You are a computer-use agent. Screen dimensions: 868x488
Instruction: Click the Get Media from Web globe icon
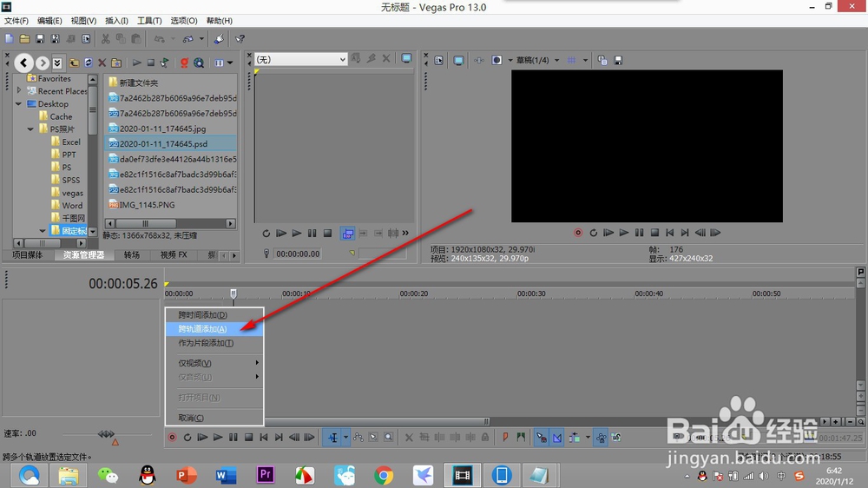[x=199, y=63]
